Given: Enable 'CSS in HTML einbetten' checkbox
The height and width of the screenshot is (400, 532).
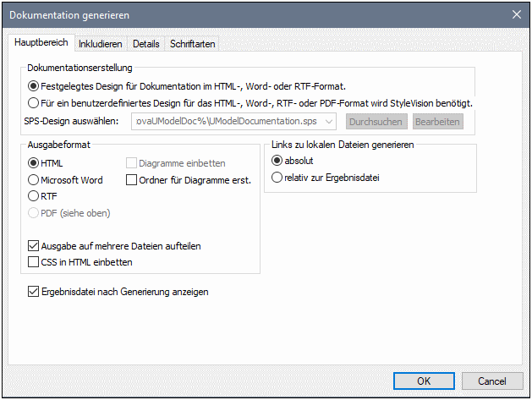Looking at the screenshot, I should tap(34, 262).
